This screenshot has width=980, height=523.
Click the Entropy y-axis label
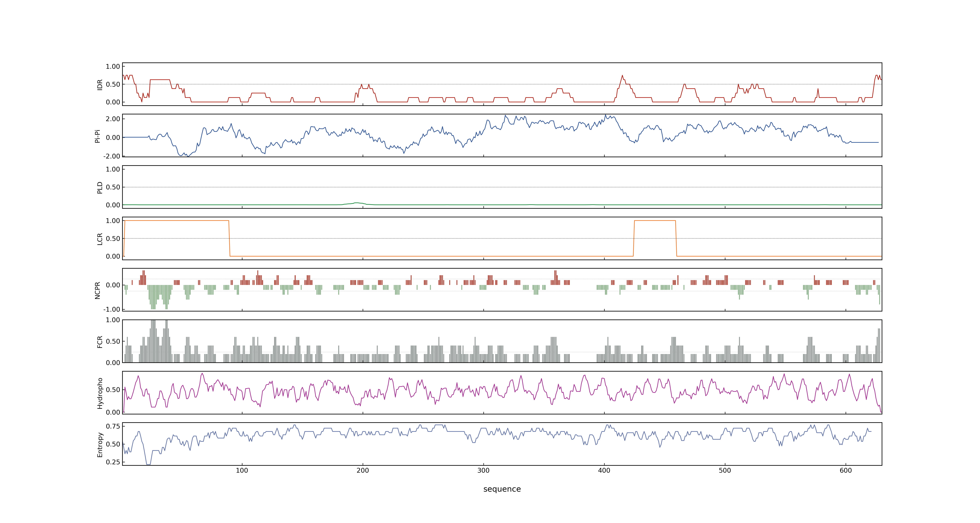(100, 445)
